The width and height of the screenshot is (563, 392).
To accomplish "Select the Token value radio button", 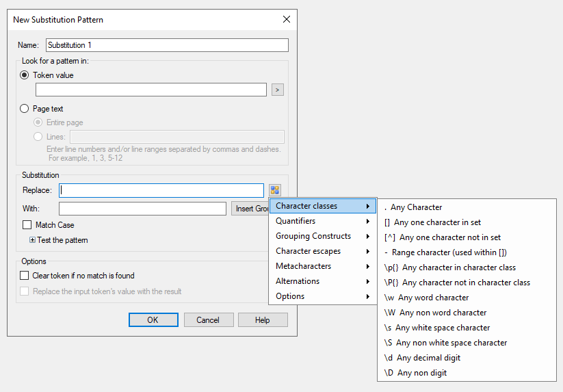I will tap(25, 75).
